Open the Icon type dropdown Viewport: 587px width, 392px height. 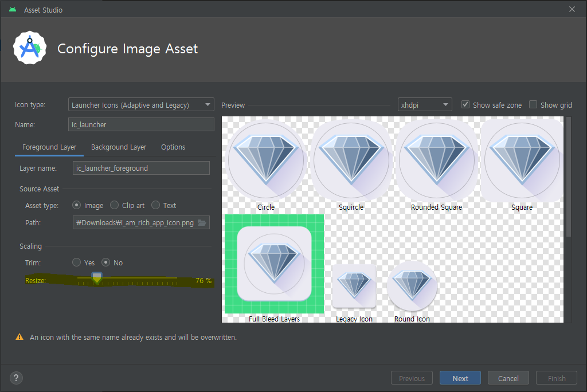point(141,104)
